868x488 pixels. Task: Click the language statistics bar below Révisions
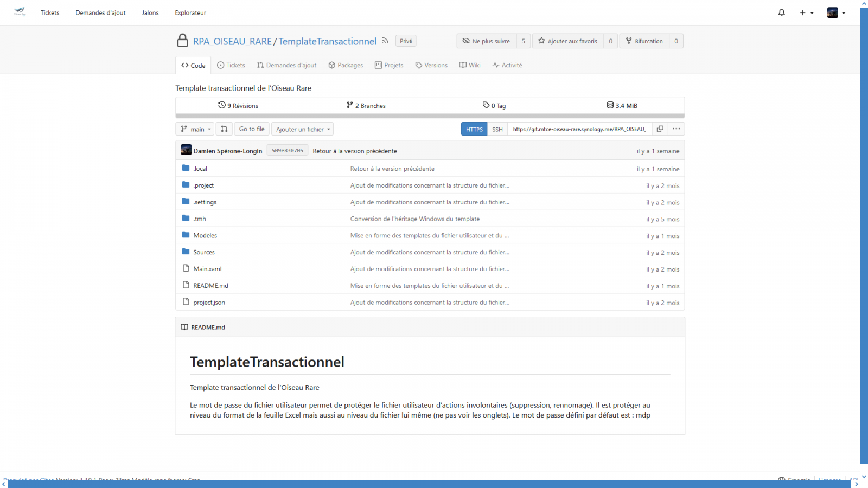430,115
